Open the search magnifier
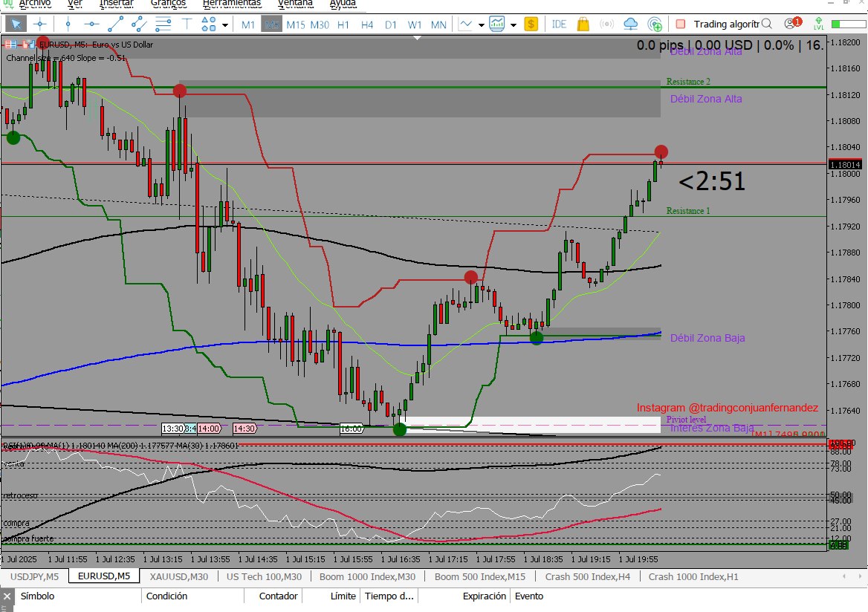This screenshot has width=868, height=612. click(768, 25)
